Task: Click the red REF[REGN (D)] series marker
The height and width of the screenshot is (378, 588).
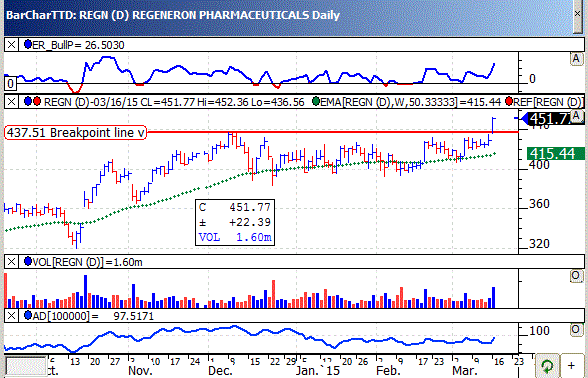Action: coord(509,102)
